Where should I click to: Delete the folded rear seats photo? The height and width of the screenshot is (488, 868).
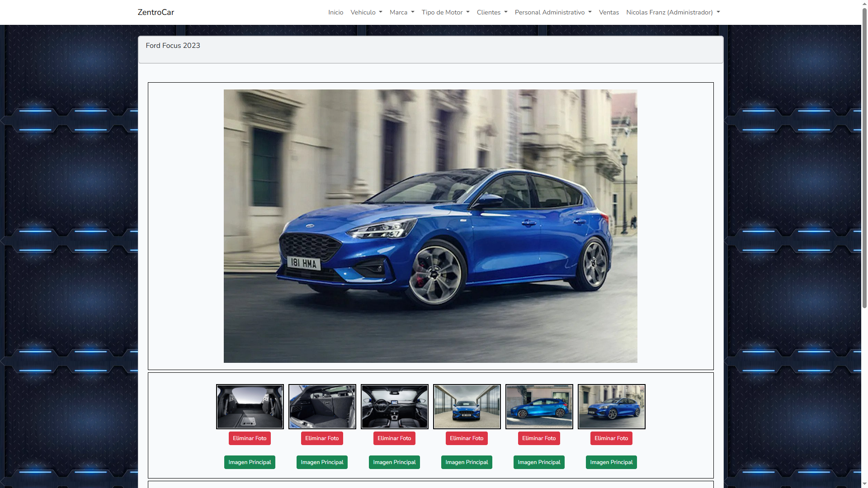click(x=250, y=438)
